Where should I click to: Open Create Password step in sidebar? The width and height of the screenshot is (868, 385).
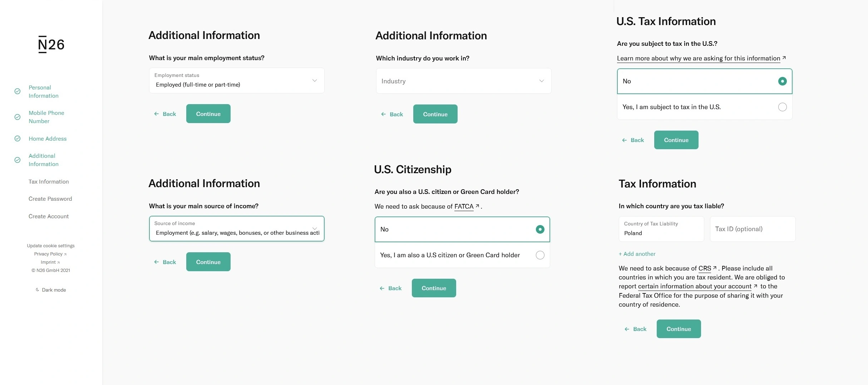[50, 199]
